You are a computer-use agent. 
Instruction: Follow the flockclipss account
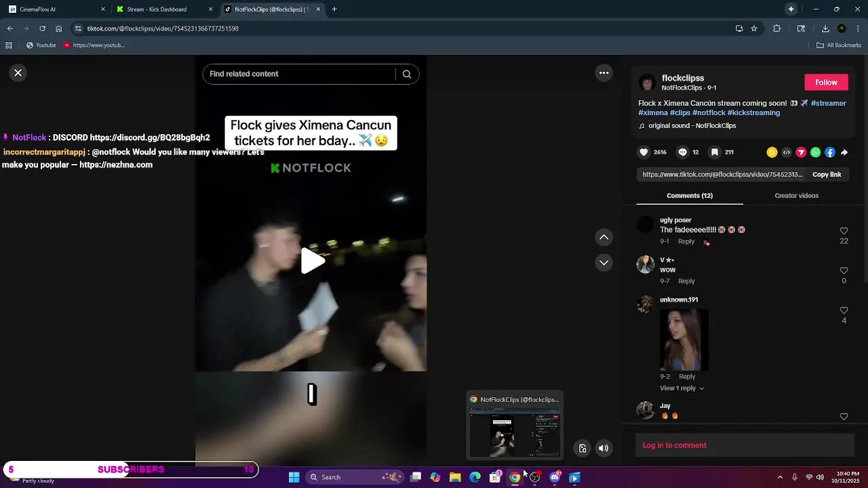[826, 82]
